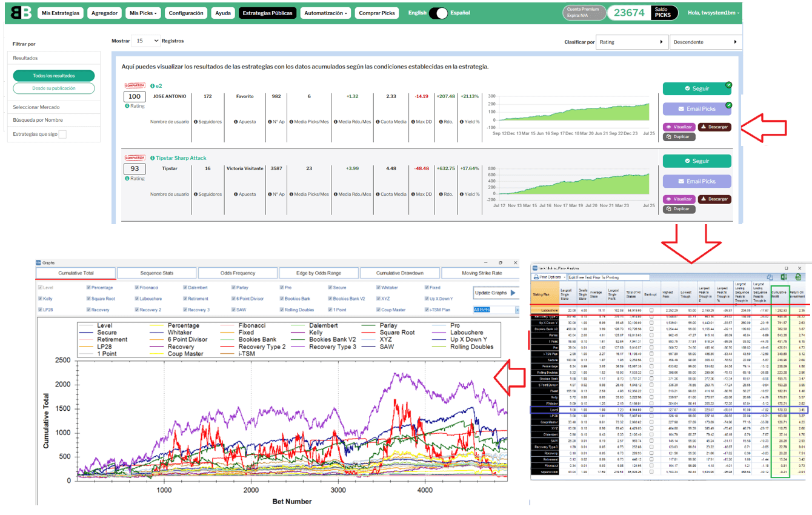This screenshot has height=515, width=812.
Task: Switch to the Edge by Odds Range tab
Action: coord(319,273)
